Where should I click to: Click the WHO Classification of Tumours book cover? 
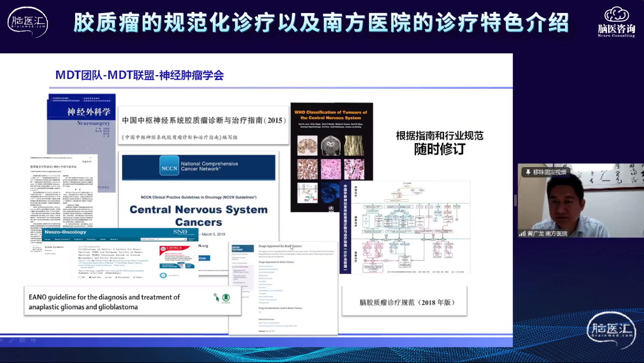(332, 157)
